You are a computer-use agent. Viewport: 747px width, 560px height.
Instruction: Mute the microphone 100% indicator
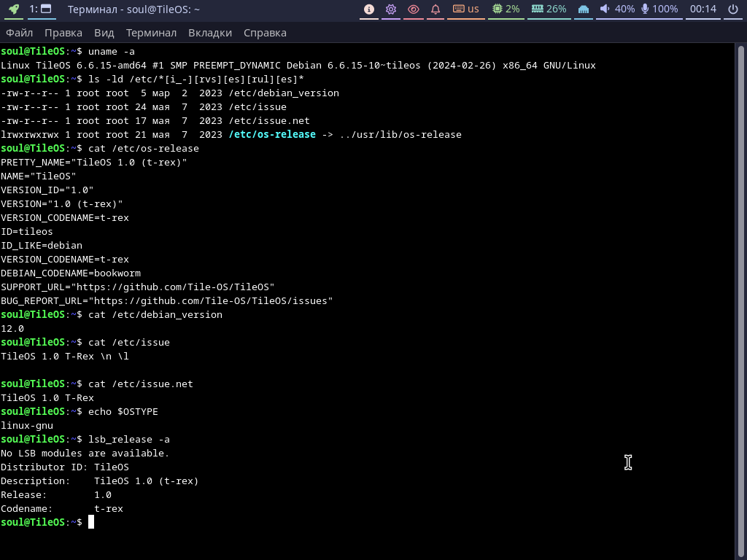point(659,9)
